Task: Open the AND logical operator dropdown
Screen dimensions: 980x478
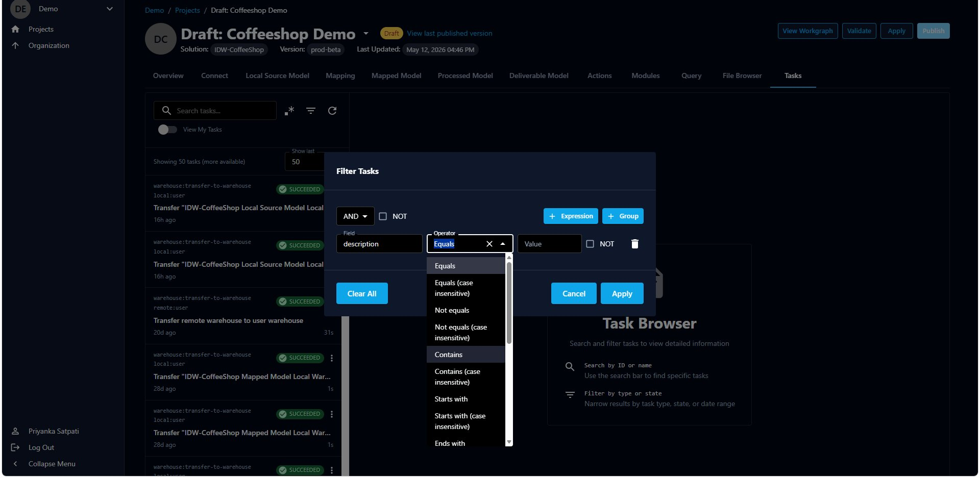Action: click(x=355, y=216)
